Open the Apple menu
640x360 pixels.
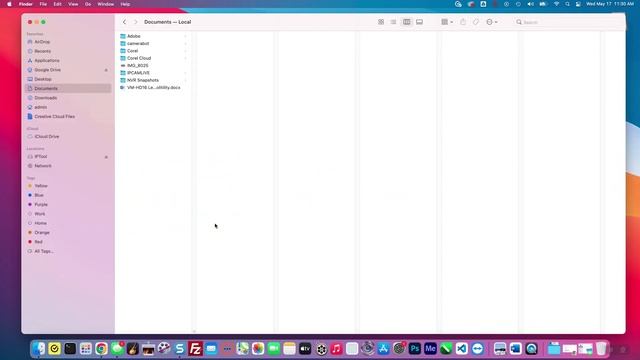click(x=9, y=4)
